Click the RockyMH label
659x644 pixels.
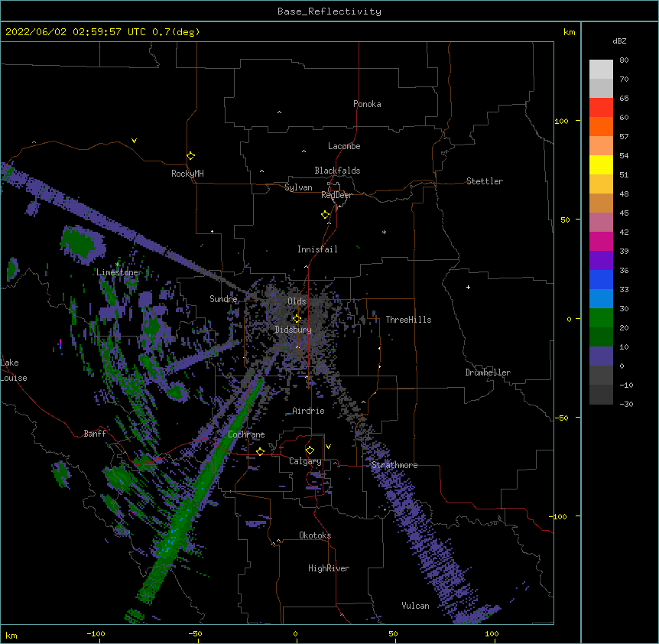point(187,174)
